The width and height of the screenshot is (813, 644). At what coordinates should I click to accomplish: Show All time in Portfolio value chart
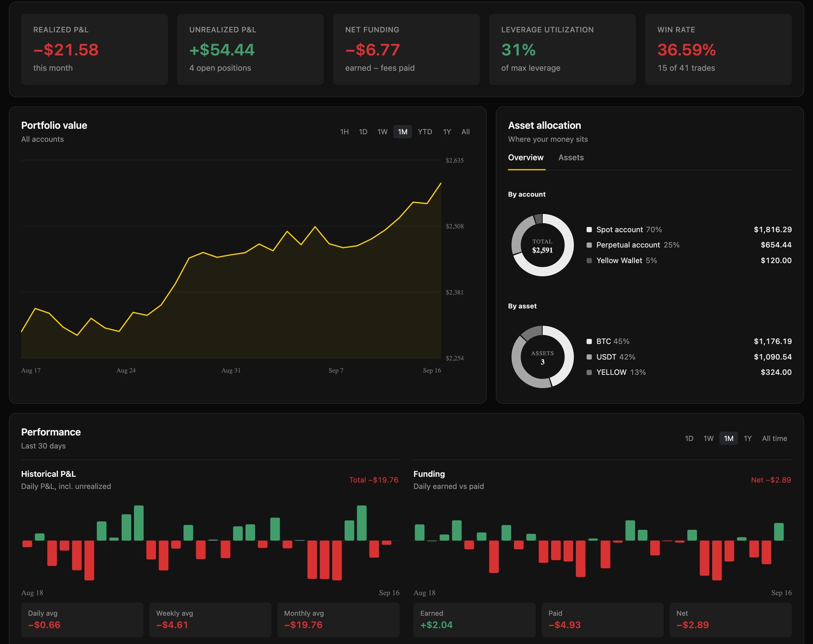[x=465, y=132]
